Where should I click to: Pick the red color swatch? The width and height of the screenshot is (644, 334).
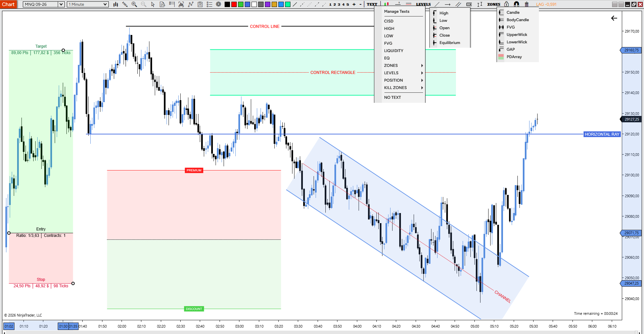click(x=234, y=4)
